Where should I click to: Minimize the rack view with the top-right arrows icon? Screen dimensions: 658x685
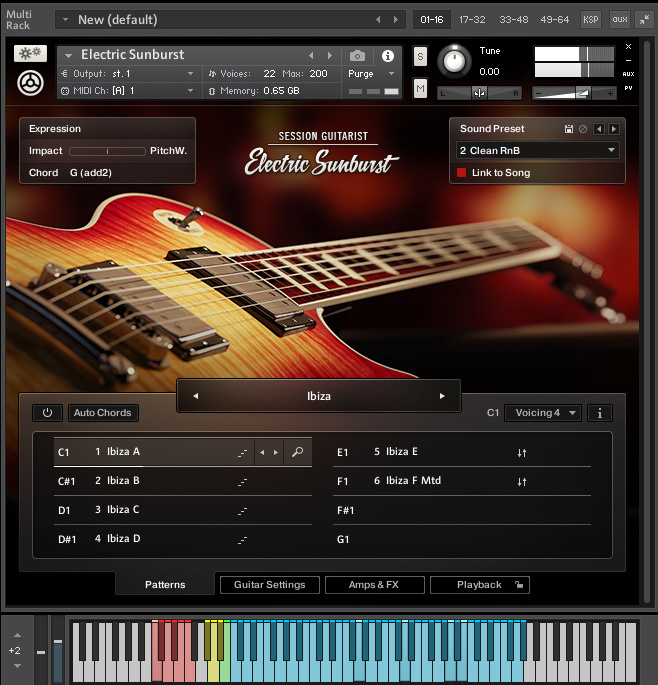click(644, 19)
